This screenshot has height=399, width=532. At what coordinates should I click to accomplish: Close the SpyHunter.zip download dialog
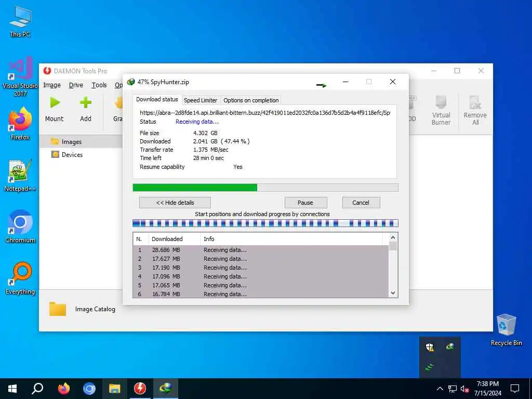pyautogui.click(x=393, y=82)
